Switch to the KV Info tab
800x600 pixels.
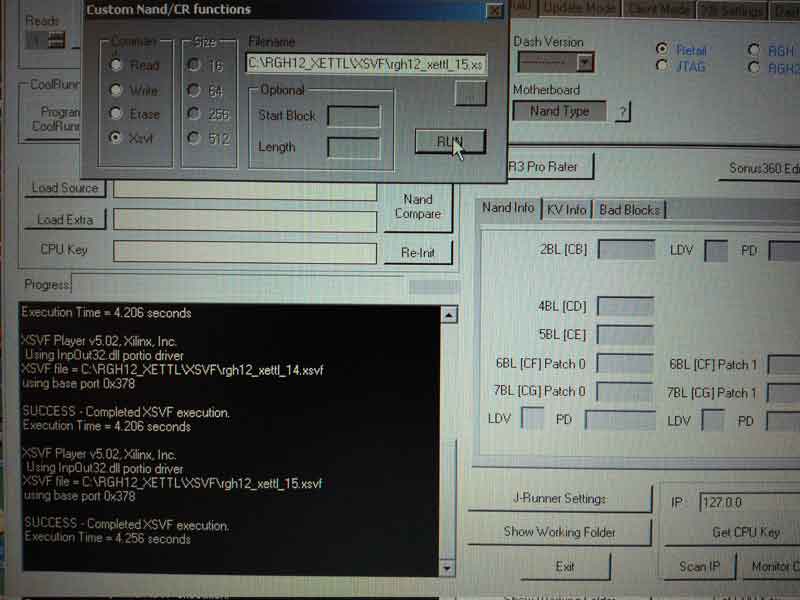[566, 209]
